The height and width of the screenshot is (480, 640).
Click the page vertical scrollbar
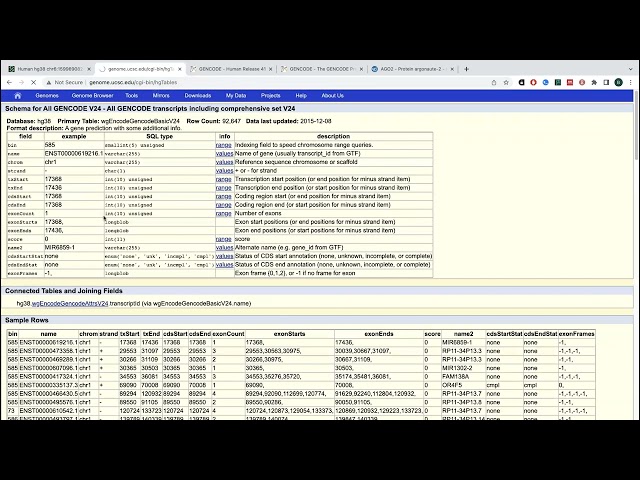pyautogui.click(x=637, y=125)
